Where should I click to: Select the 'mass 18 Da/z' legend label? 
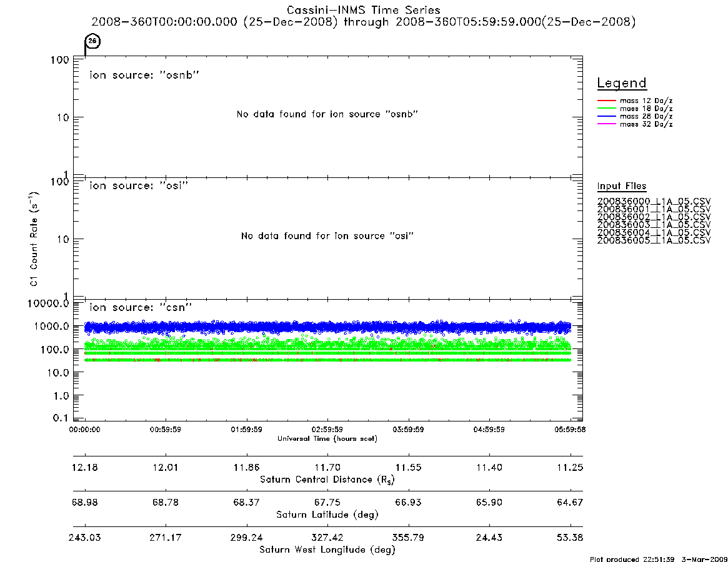point(646,109)
